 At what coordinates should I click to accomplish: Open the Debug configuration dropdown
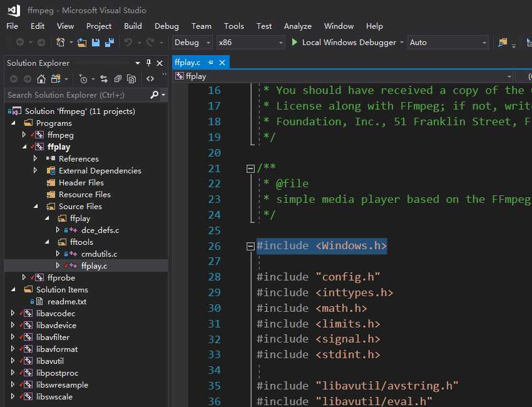point(192,43)
